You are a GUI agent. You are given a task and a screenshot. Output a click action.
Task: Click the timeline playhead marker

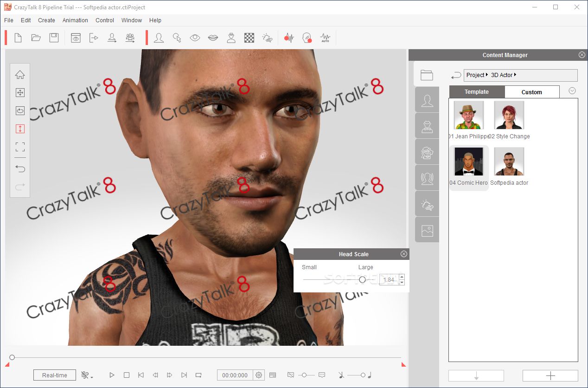pyautogui.click(x=12, y=357)
